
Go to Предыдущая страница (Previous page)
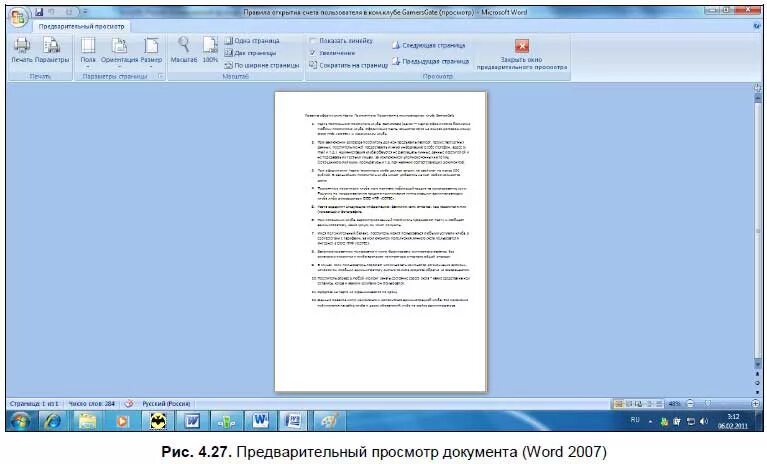tap(431, 62)
